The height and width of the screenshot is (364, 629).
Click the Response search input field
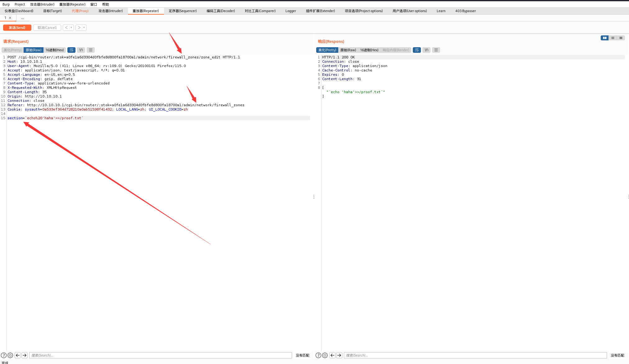click(x=475, y=355)
